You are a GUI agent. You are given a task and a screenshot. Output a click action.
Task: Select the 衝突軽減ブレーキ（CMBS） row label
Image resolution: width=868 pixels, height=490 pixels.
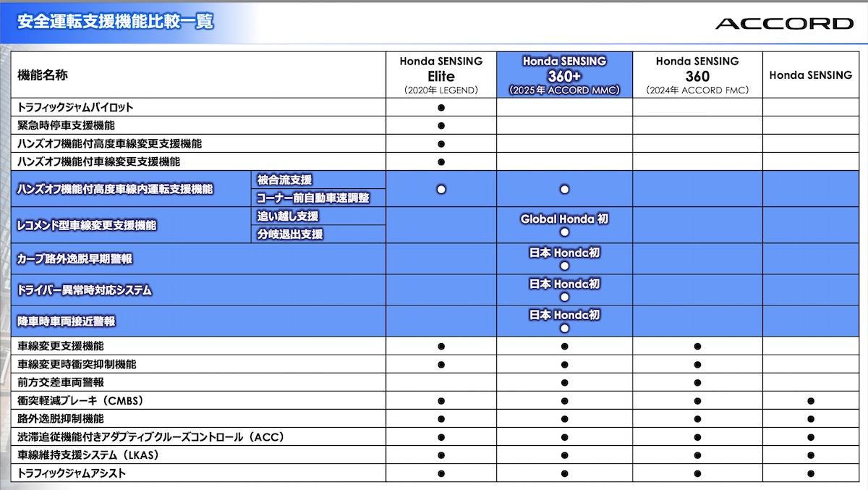pos(82,400)
